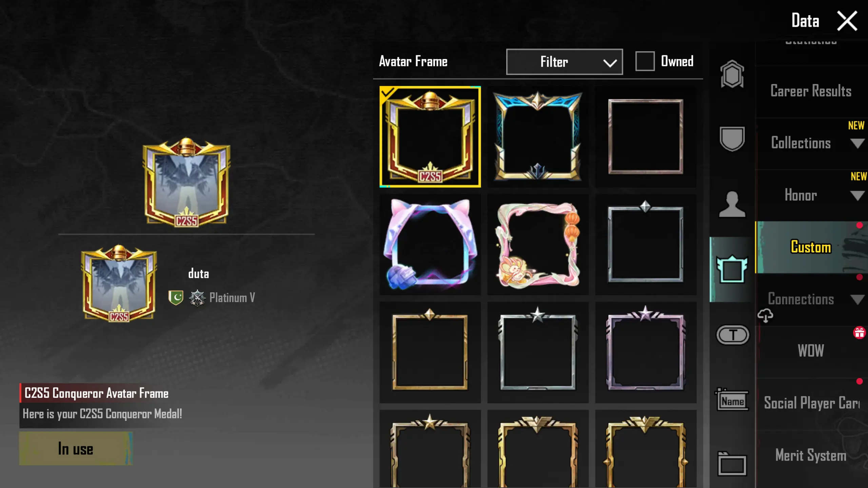The image size is (868, 488).
Task: Open the Career Results tab
Action: point(811,91)
